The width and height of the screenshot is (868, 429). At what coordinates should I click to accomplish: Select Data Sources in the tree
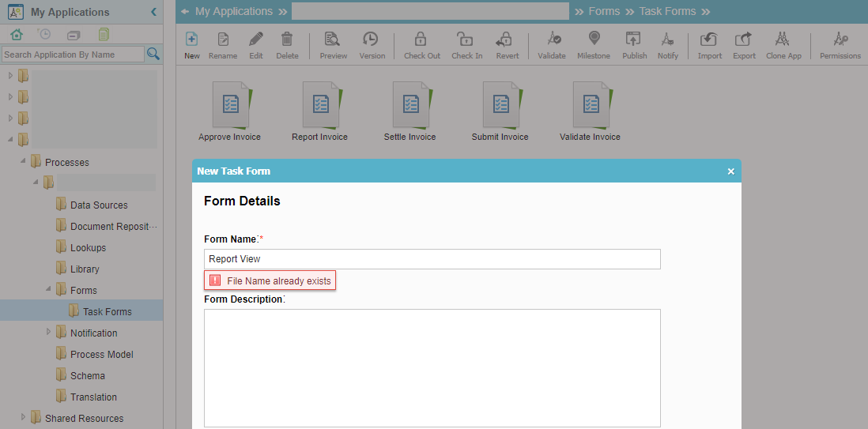click(x=99, y=205)
